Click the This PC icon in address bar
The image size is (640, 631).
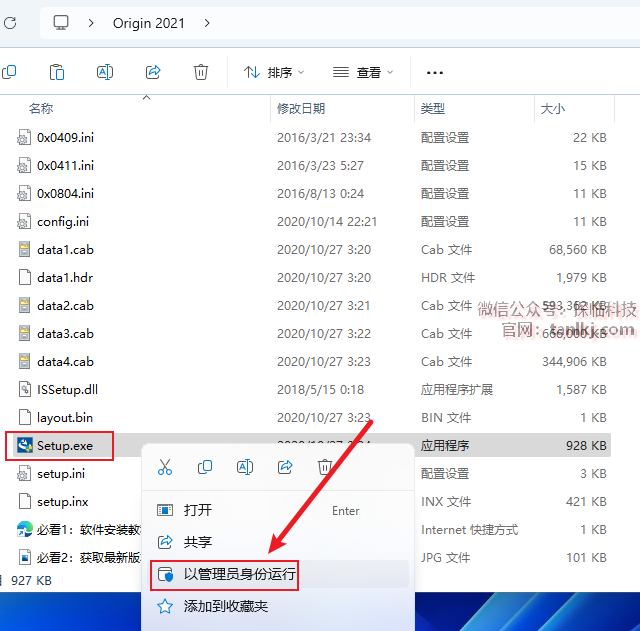pos(61,22)
